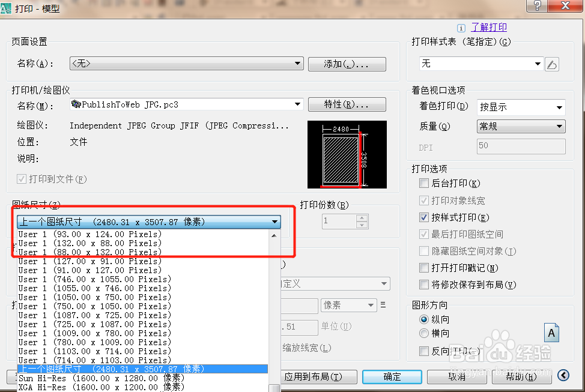Open the 着色打印 按显示 dropdown
Viewport: 585px width, 392px height.
pos(521,107)
